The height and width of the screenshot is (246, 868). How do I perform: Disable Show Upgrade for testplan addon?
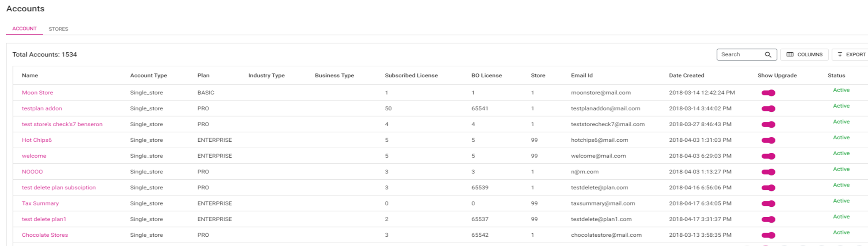tap(768, 109)
